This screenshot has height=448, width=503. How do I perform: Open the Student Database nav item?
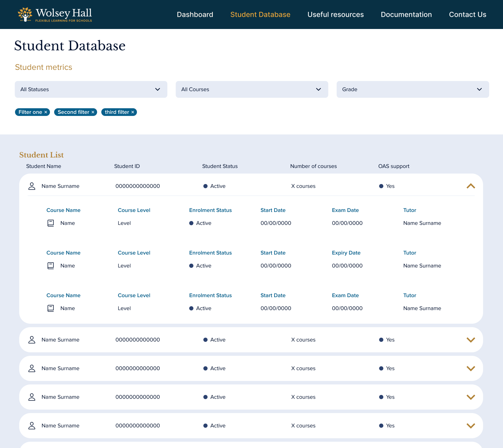[260, 15]
